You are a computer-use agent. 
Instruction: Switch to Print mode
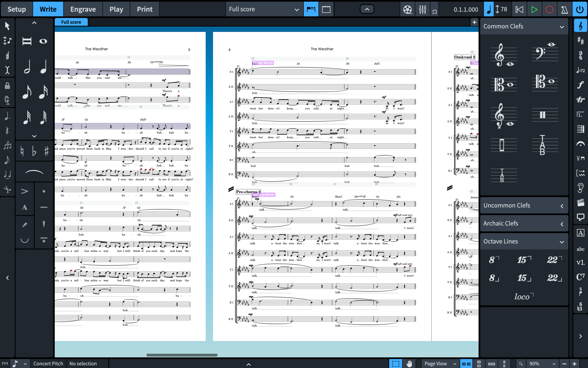click(145, 9)
